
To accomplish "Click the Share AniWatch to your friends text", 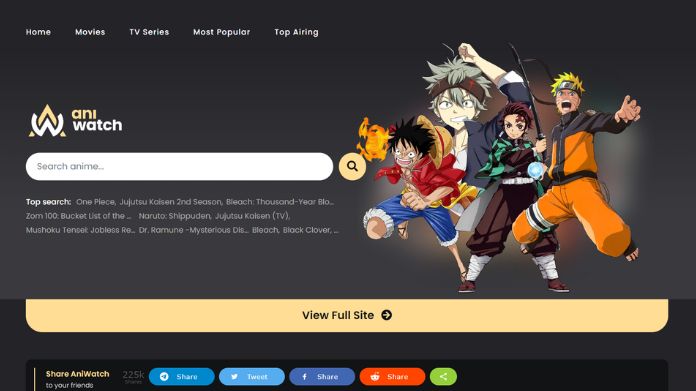I will tap(77, 379).
